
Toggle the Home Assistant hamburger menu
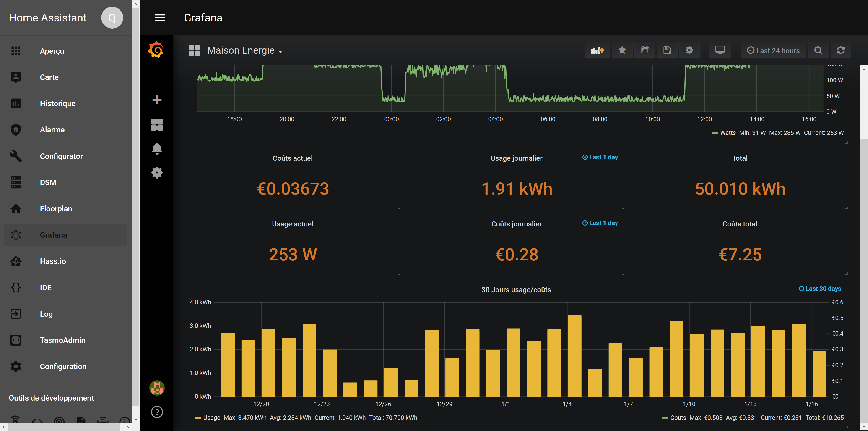[160, 18]
